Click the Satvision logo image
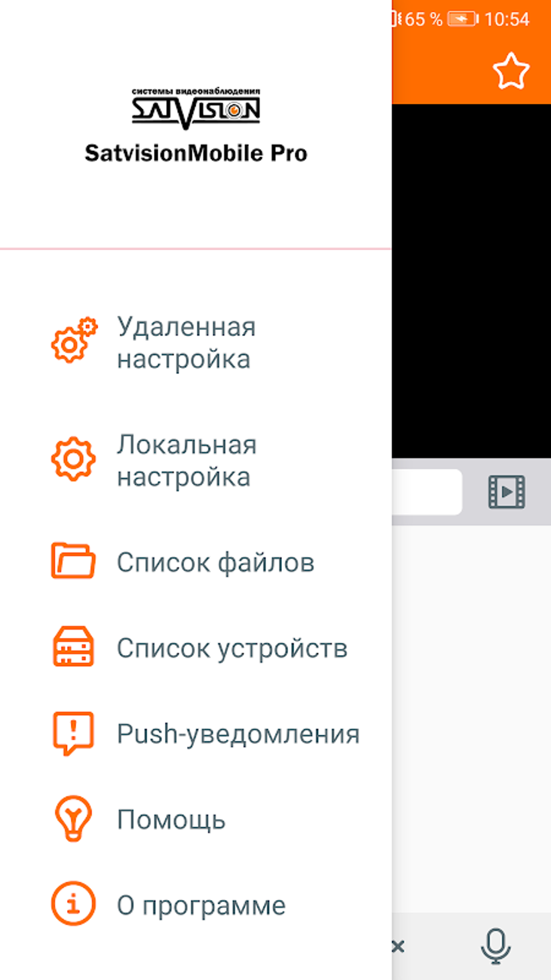The image size is (551, 980). click(x=196, y=109)
